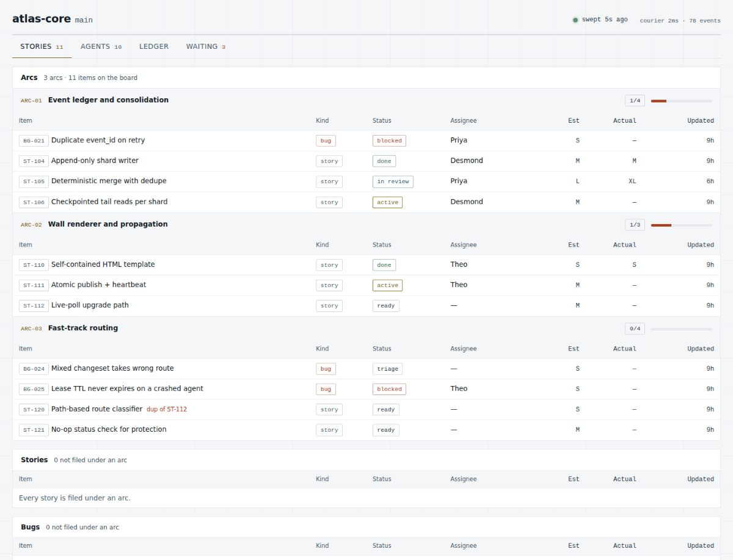Click the ARC-01 progress bar
This screenshot has width=733, height=560.
681,101
